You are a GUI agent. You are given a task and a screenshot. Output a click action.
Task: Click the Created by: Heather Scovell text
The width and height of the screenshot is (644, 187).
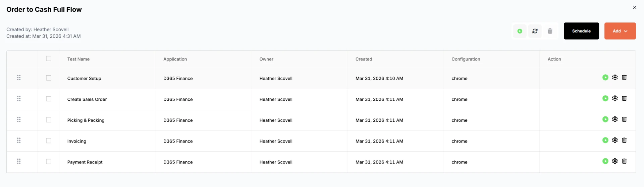38,29
